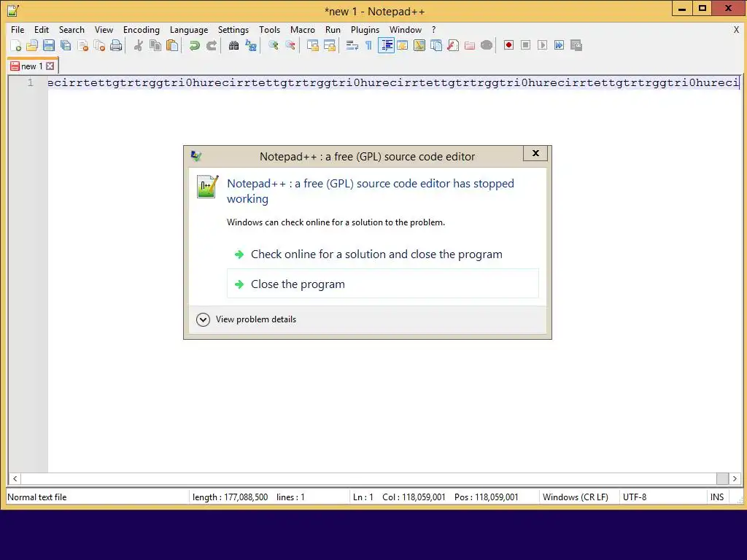Image resolution: width=747 pixels, height=560 pixels.
Task: Open the ? help menu
Action: tap(433, 29)
